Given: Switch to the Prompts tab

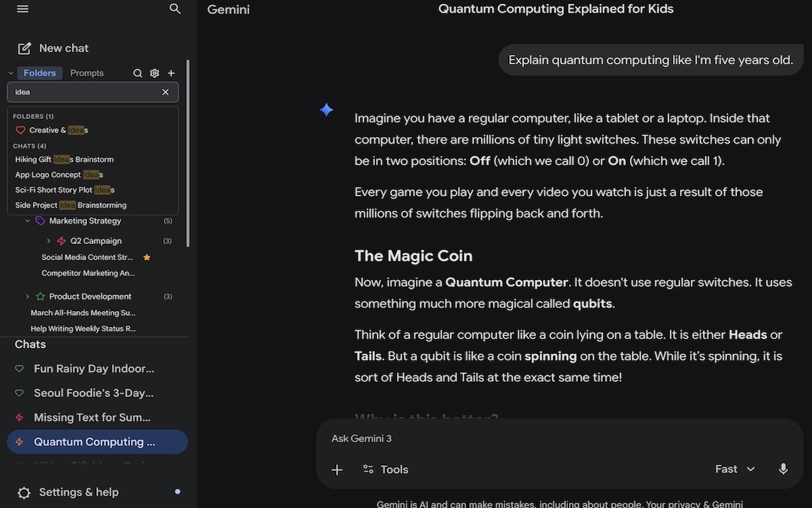Looking at the screenshot, I should pos(87,73).
